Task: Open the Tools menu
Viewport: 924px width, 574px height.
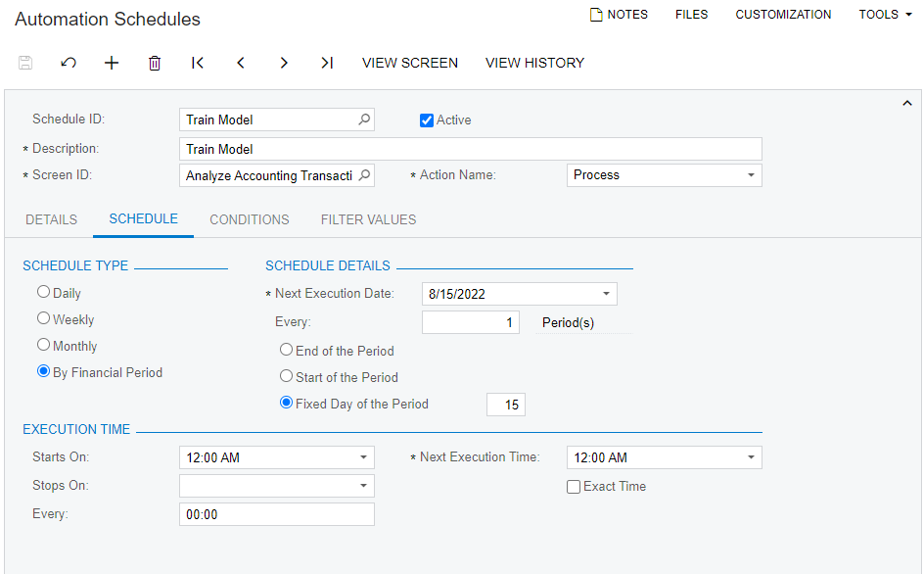Action: pyautogui.click(x=885, y=15)
